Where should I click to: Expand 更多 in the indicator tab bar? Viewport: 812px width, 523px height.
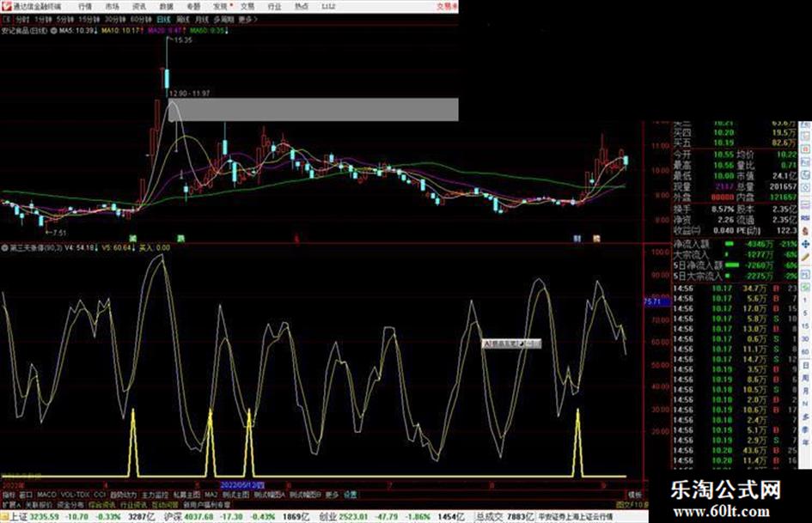coord(332,495)
